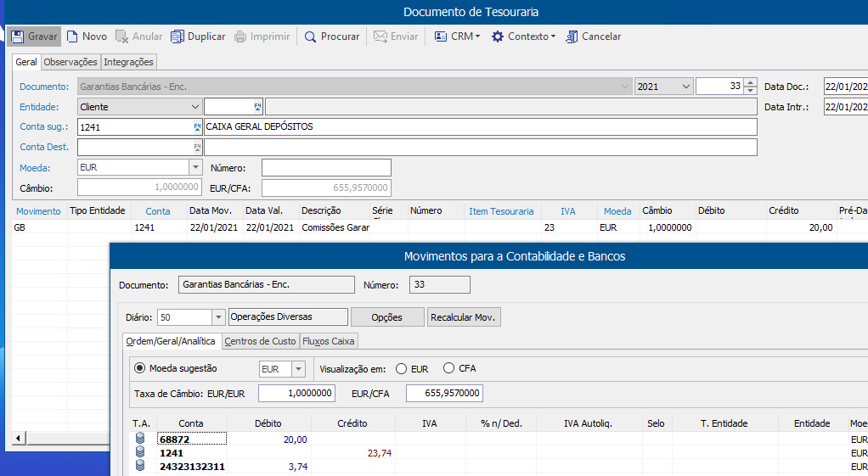This screenshot has height=476, width=868.
Task: Open the 2021 year dropdown
Action: coord(685,87)
